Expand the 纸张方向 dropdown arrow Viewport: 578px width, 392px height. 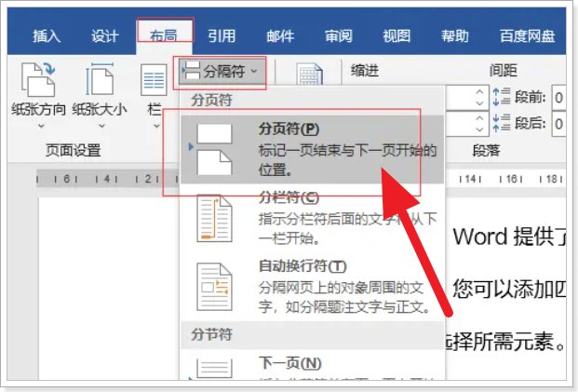[41, 126]
